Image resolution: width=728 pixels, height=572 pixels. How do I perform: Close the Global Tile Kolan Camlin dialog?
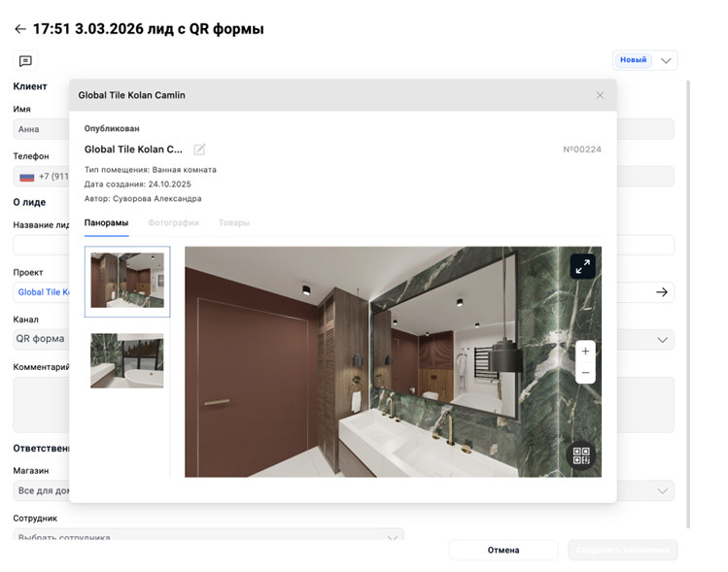[600, 95]
